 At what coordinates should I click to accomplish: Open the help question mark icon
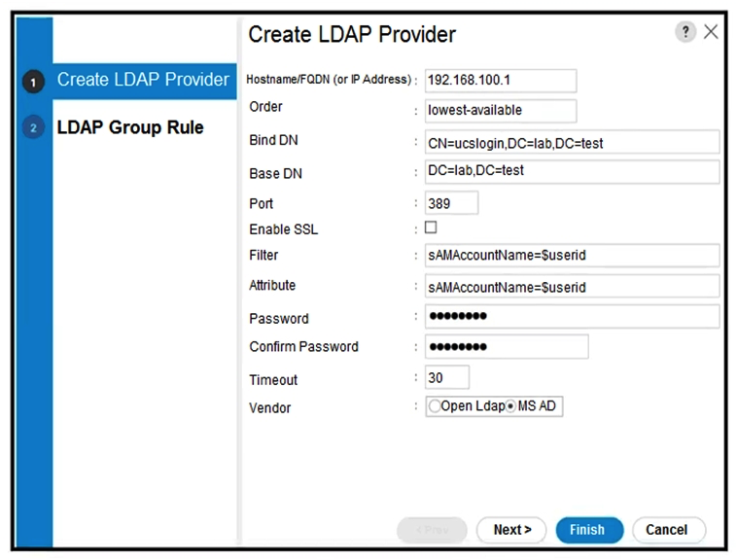pyautogui.click(x=685, y=32)
